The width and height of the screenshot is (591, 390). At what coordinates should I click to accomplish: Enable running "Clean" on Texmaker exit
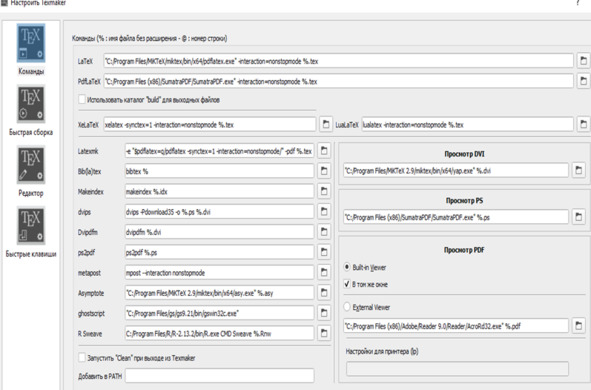[x=82, y=358]
